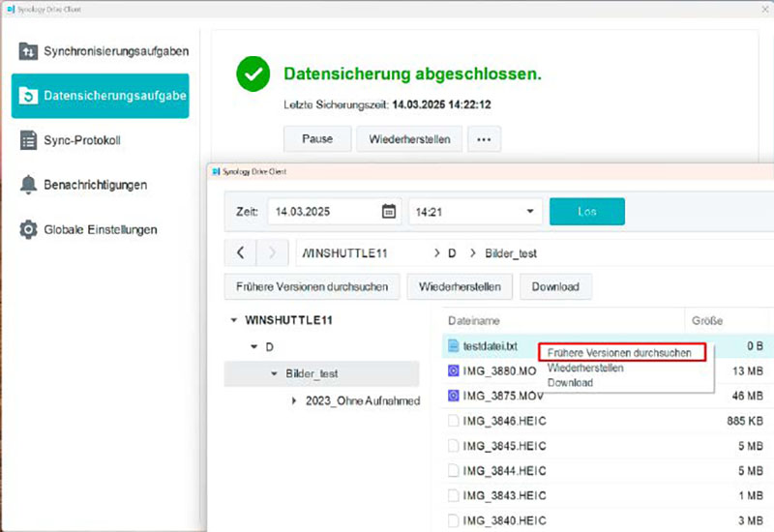Click the IMG_3844.HEIC file icon
Image resolution: width=774 pixels, height=532 pixels.
click(453, 470)
